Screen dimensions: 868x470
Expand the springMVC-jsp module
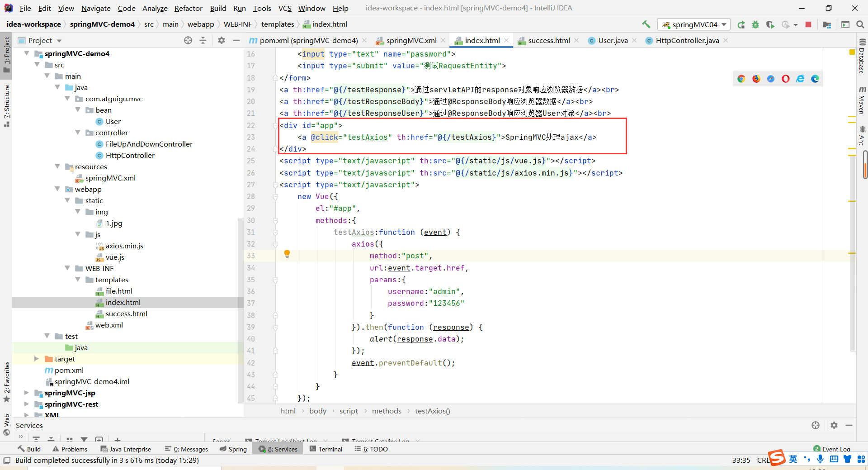point(26,393)
